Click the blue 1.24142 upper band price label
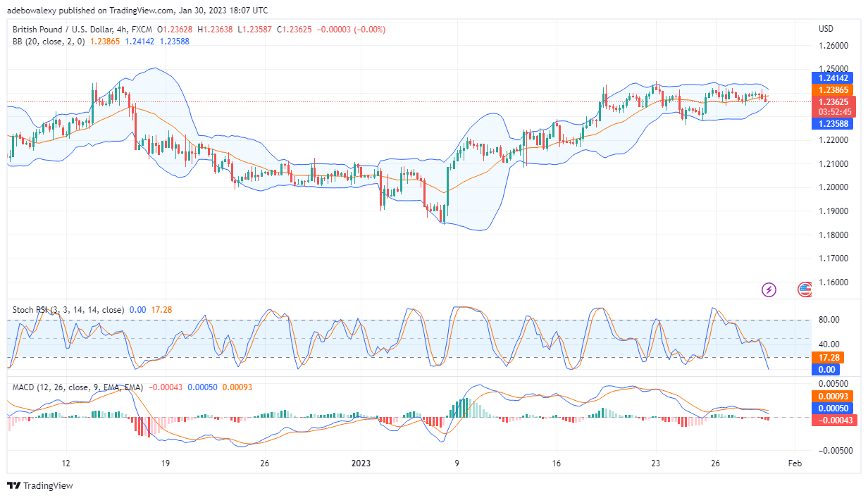This screenshot has height=498, width=868. click(x=833, y=77)
